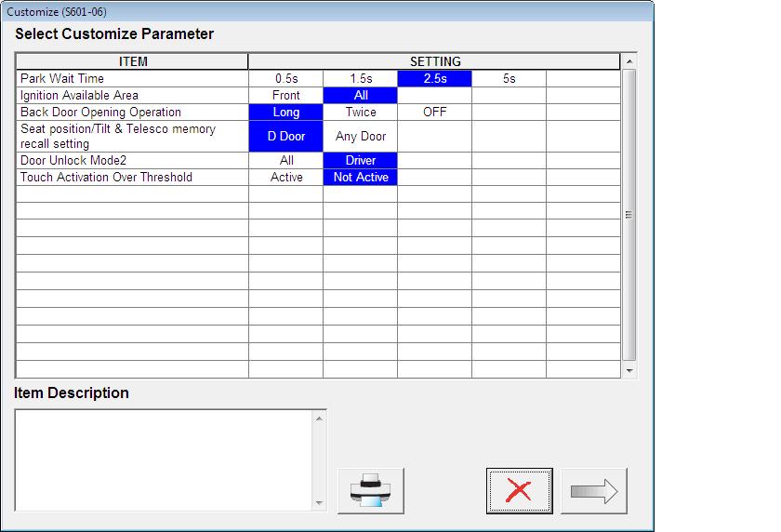This screenshot has width=781, height=532.
Task: Set Touch Activation Over Threshold to Active
Action: pos(286,178)
